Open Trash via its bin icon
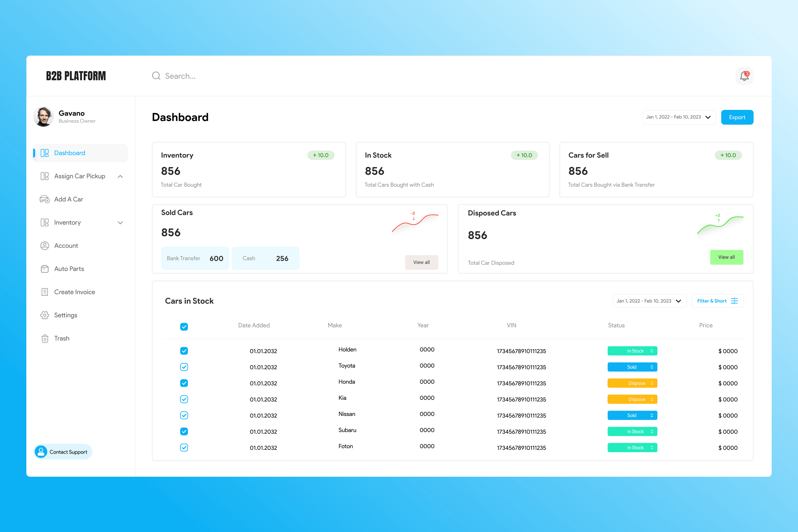This screenshot has width=798, height=532. click(44, 338)
